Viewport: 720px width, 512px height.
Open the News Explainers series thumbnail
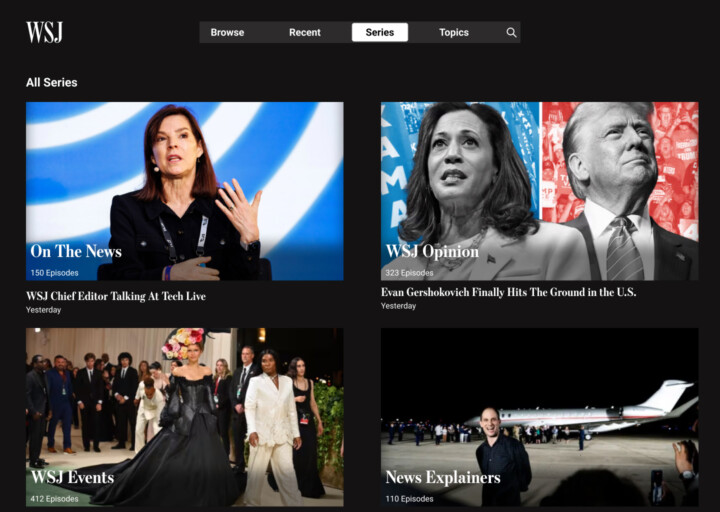coord(540,417)
